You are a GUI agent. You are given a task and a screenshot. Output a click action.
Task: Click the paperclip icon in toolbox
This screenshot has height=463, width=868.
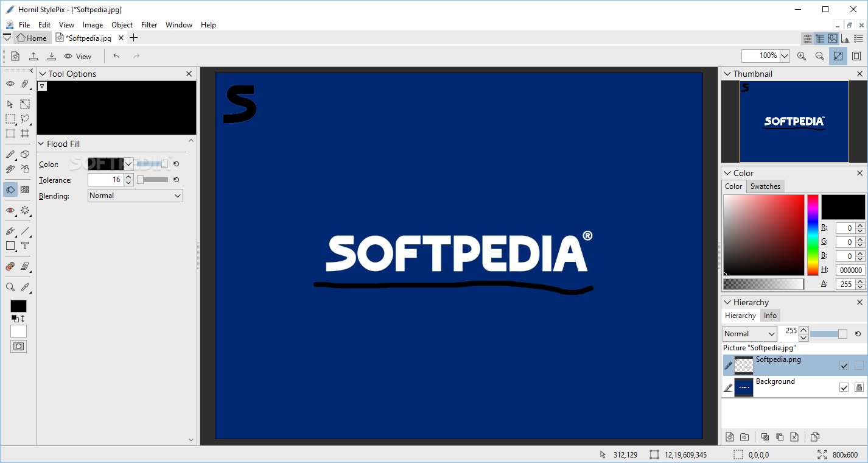tap(25, 83)
